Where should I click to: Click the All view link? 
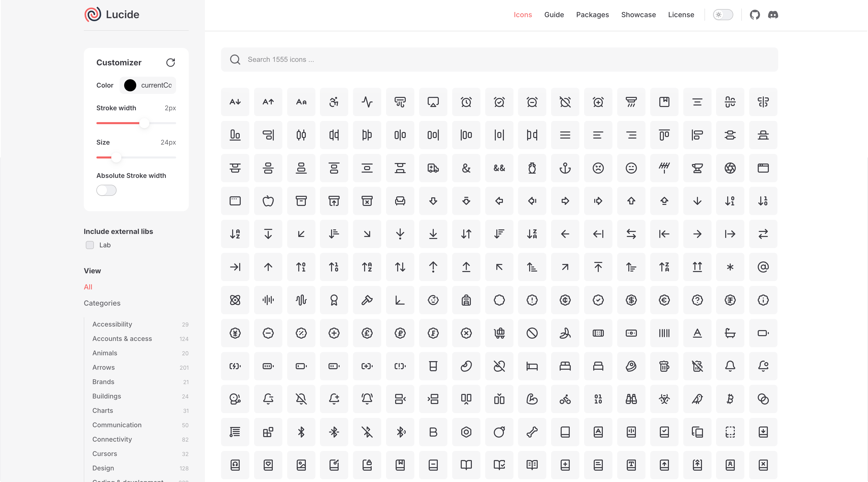pos(88,287)
